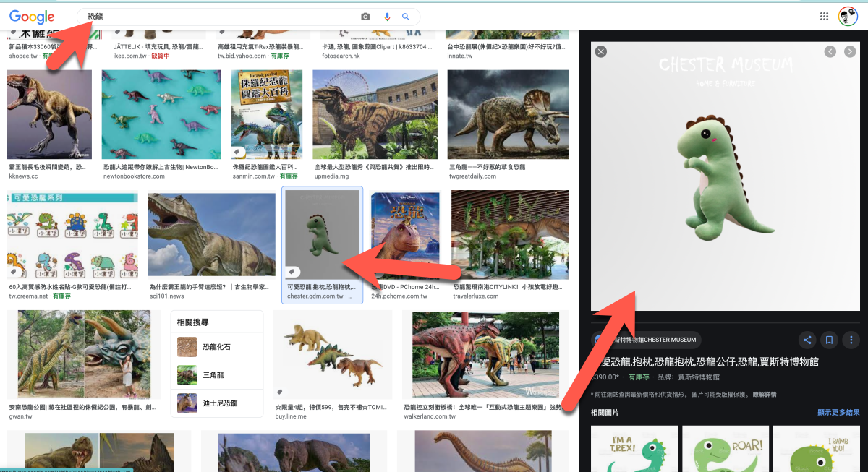The width and height of the screenshot is (868, 472).
Task: Open I'M A T.REX related image
Action: click(634, 449)
